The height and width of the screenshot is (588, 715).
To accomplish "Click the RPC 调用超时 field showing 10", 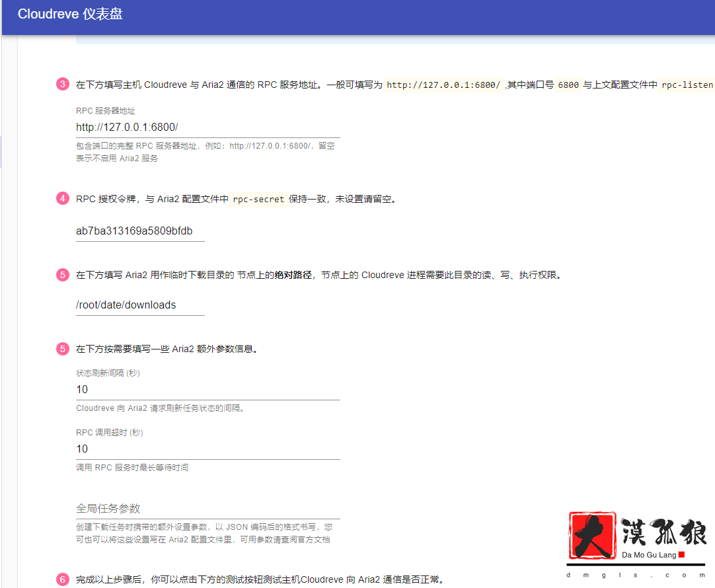I will [198, 449].
